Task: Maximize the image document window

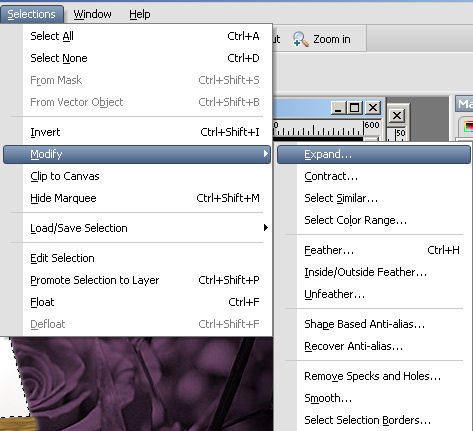Action: click(355, 108)
